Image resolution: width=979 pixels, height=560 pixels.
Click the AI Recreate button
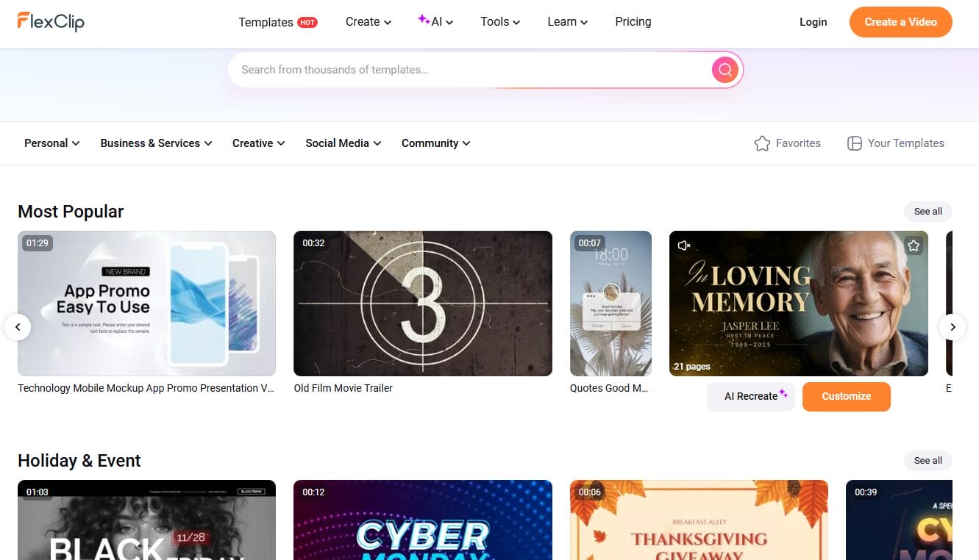pos(751,396)
